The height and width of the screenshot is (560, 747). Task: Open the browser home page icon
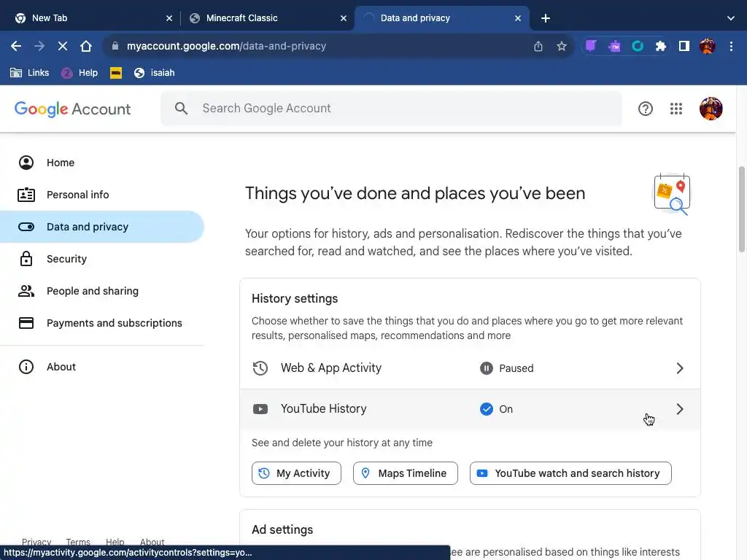point(86,46)
